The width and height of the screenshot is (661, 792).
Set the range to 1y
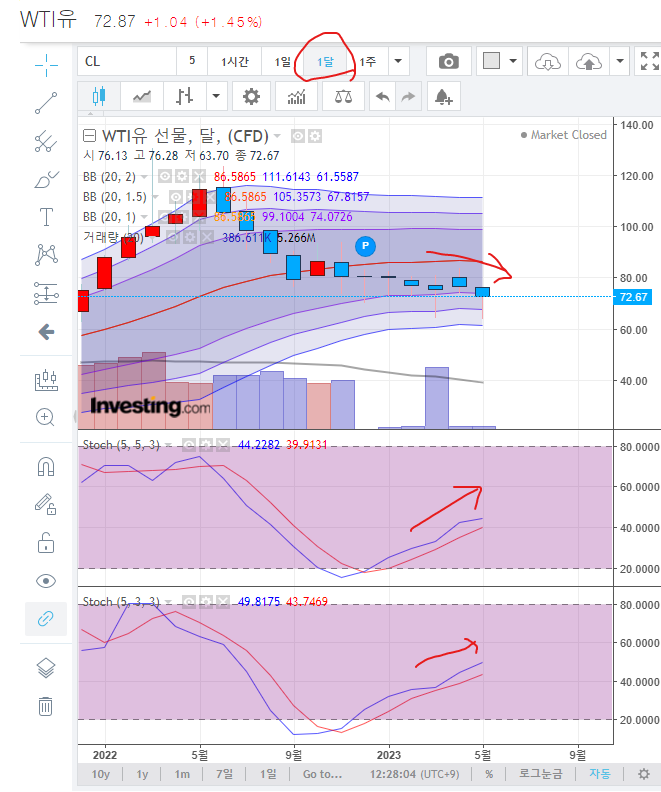pyautogui.click(x=142, y=774)
